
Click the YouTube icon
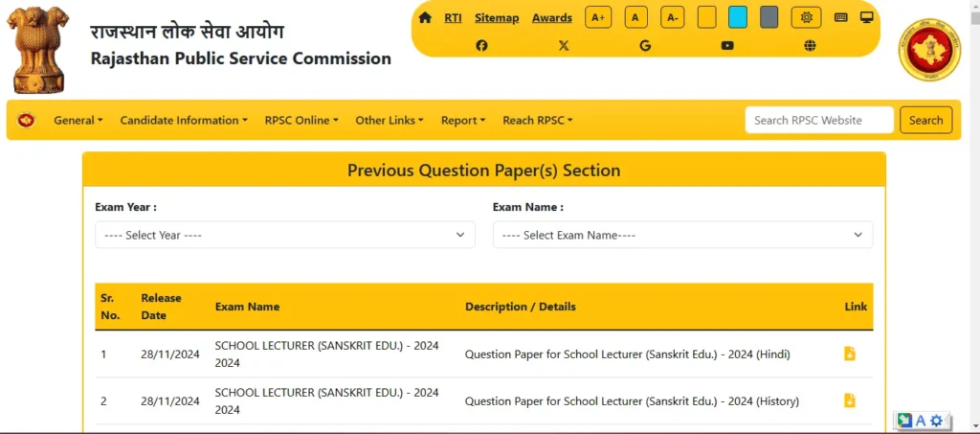tap(727, 45)
